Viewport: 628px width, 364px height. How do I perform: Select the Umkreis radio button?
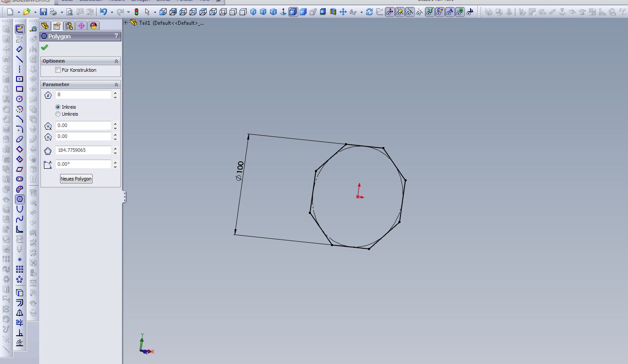pyautogui.click(x=58, y=114)
